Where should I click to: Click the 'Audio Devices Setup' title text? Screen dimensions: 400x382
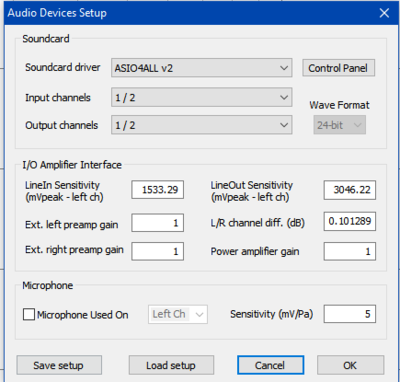[57, 13]
